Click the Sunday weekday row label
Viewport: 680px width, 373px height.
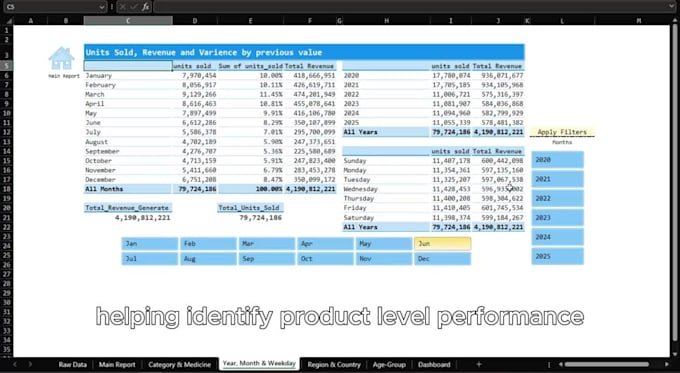[355, 161]
